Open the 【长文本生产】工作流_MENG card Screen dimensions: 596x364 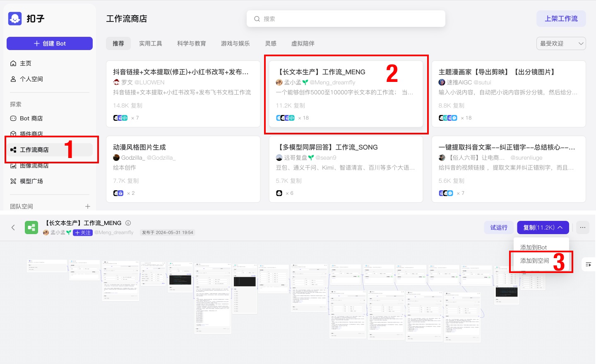pyautogui.click(x=346, y=94)
